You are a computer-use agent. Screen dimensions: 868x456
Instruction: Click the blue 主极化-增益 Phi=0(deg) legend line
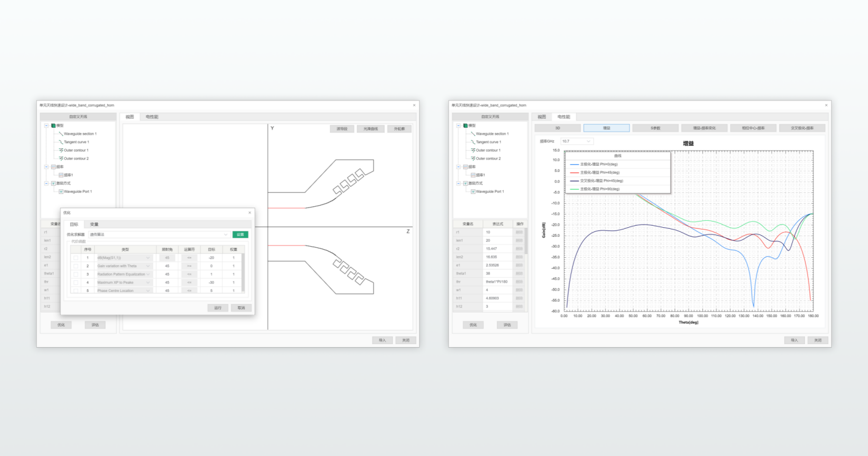pyautogui.click(x=574, y=164)
